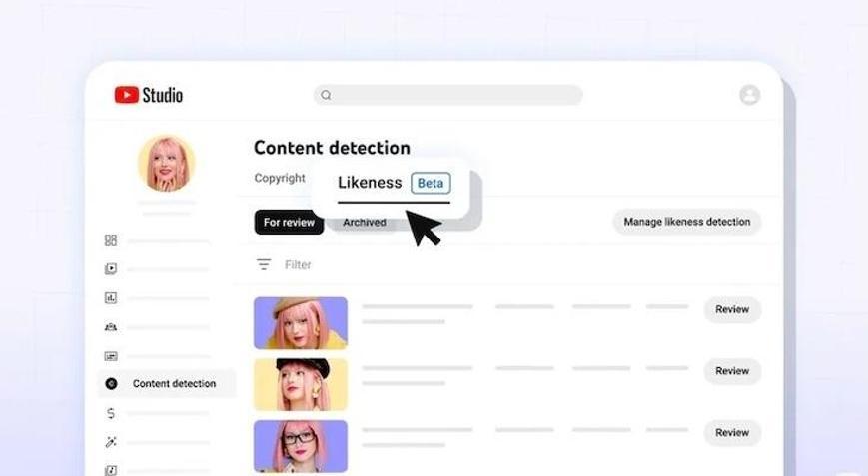This screenshot has height=476, width=868.
Task: Select the For review chip
Action: click(289, 222)
